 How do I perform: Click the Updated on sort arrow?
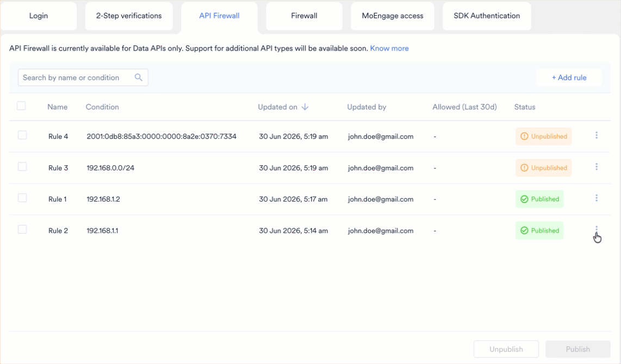tap(305, 107)
